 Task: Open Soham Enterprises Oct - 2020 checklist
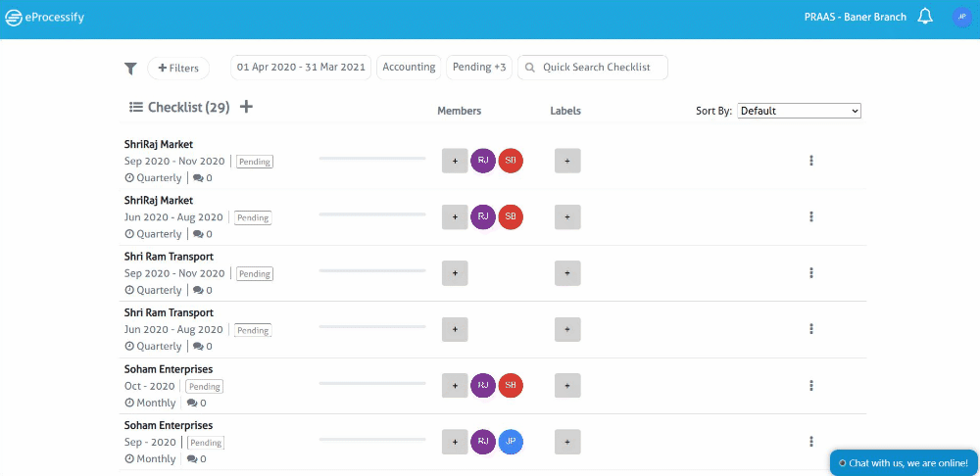pyautogui.click(x=169, y=369)
